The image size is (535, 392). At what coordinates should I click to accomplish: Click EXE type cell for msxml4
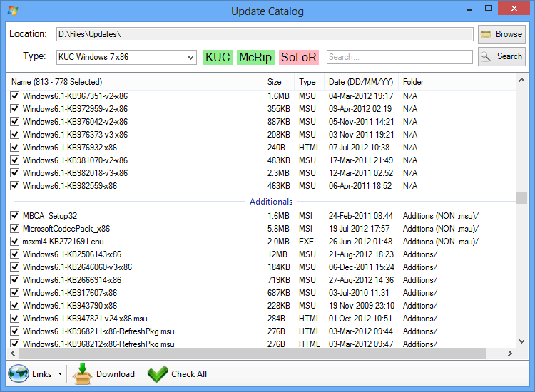coord(306,242)
